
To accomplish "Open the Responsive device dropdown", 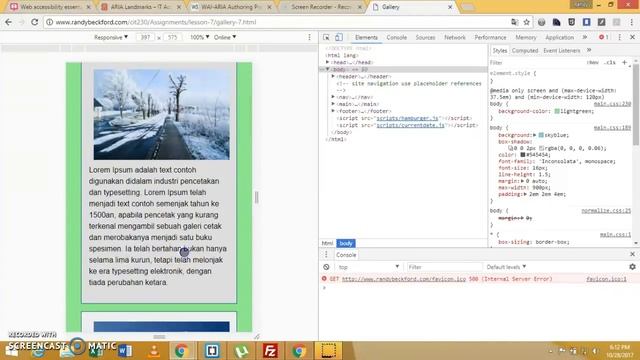I will click(x=111, y=37).
